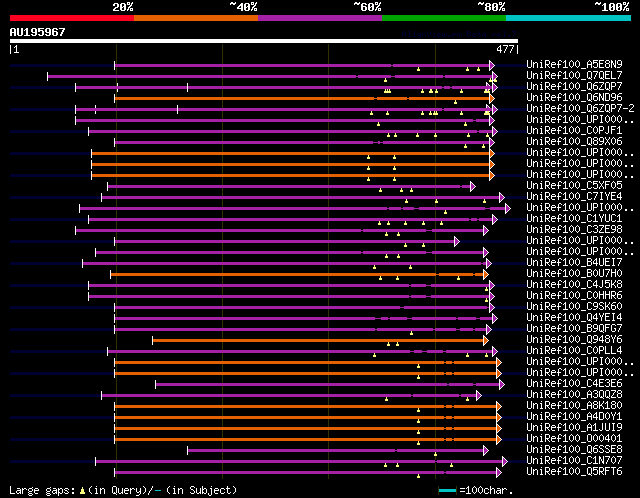Select the UniRef100_B0U7H0 label
Viewport: 640px width, 498px height.
tap(574, 273)
